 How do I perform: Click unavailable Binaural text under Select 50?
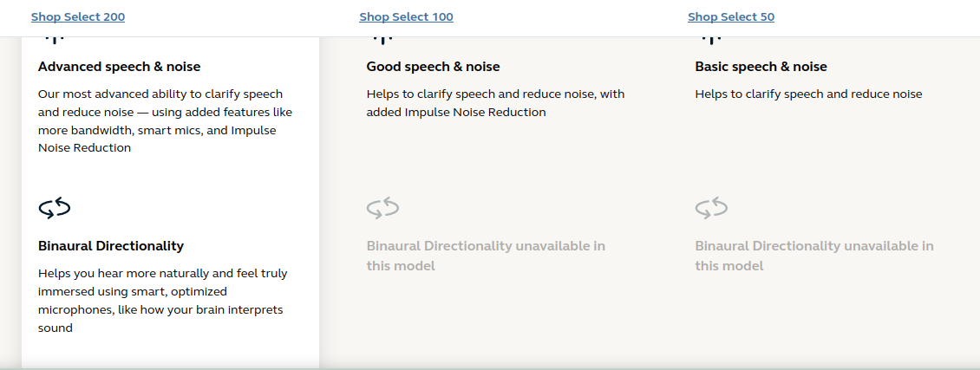pyautogui.click(x=814, y=256)
